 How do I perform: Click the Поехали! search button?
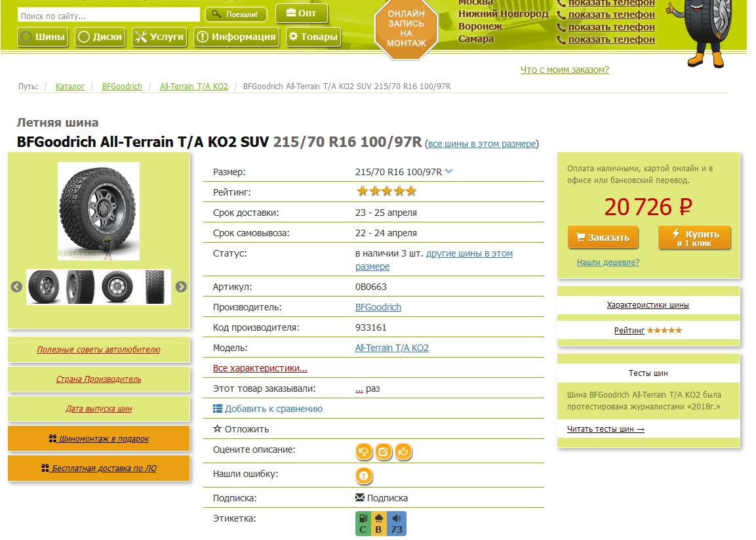[x=235, y=14]
